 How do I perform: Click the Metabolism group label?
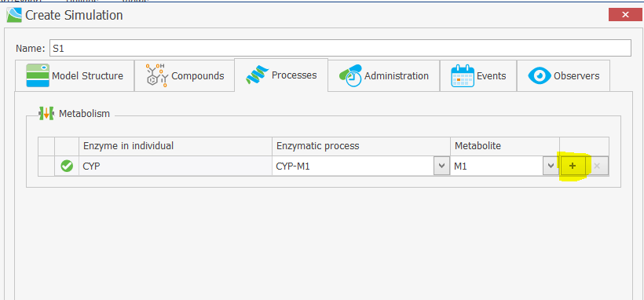click(84, 113)
